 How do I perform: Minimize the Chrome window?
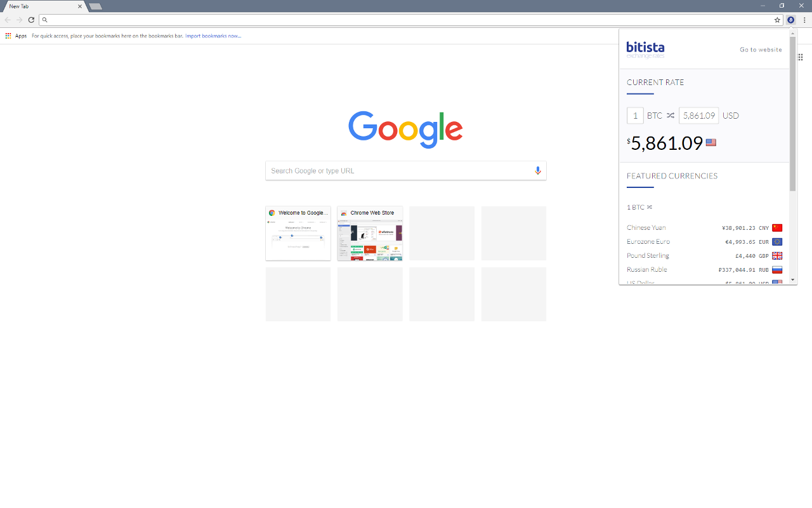(x=763, y=6)
